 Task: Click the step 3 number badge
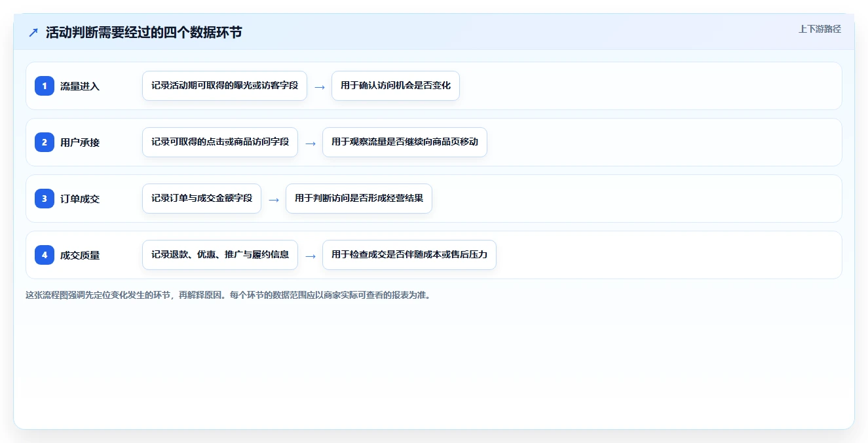pyautogui.click(x=45, y=199)
